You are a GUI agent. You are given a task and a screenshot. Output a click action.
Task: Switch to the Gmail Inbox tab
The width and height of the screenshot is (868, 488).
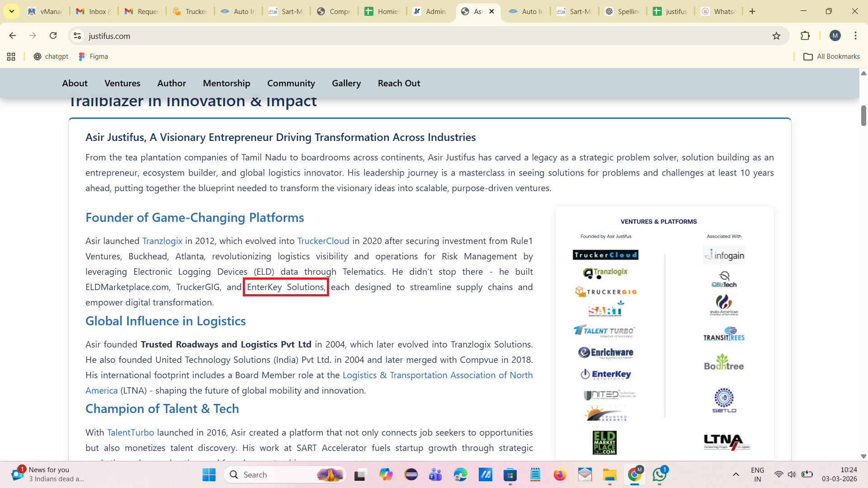pos(94,11)
